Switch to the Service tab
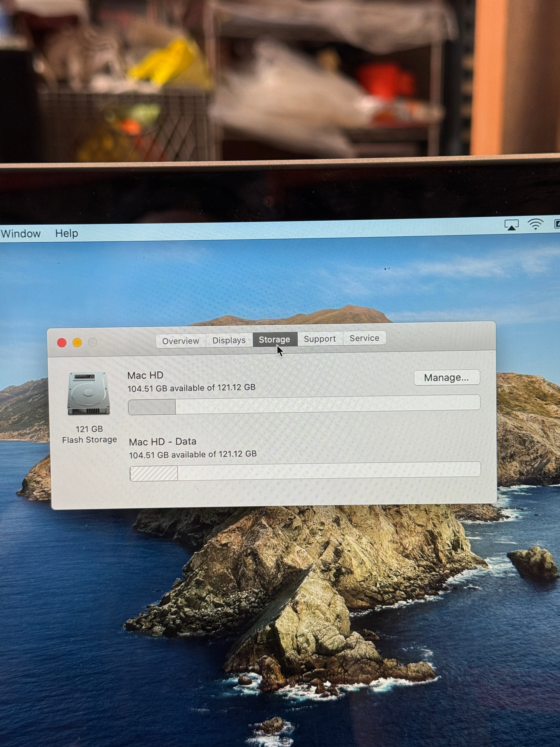560x747 pixels. [x=364, y=338]
